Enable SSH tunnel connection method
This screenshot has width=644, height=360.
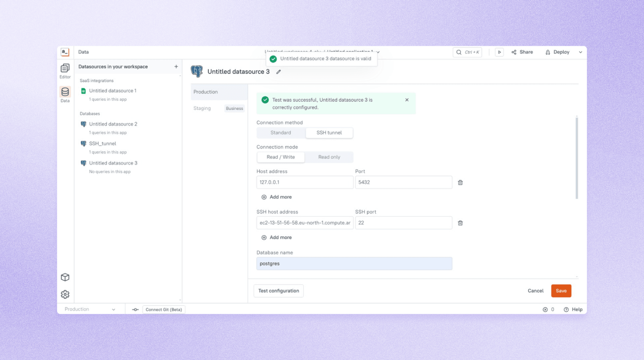click(329, 133)
